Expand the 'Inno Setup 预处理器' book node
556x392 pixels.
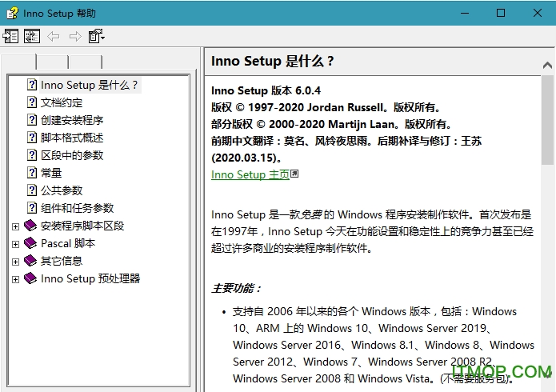(x=16, y=279)
